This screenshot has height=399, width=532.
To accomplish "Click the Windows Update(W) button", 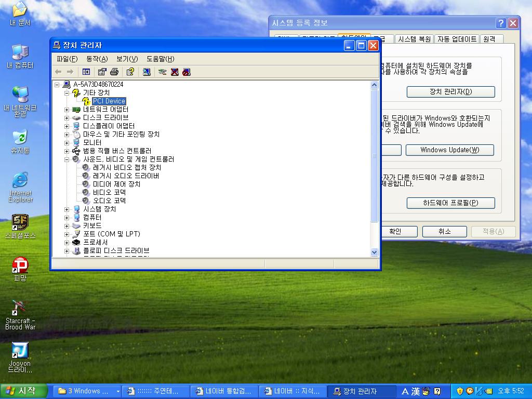I will 449,150.
